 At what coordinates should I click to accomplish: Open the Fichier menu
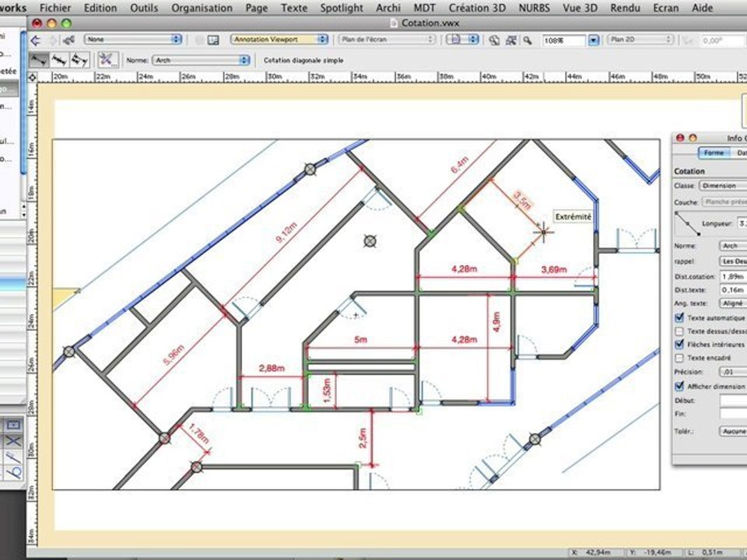[x=55, y=8]
